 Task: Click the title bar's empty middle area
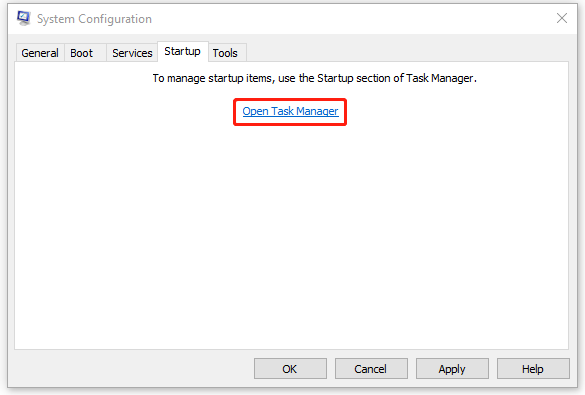[x=351, y=19]
